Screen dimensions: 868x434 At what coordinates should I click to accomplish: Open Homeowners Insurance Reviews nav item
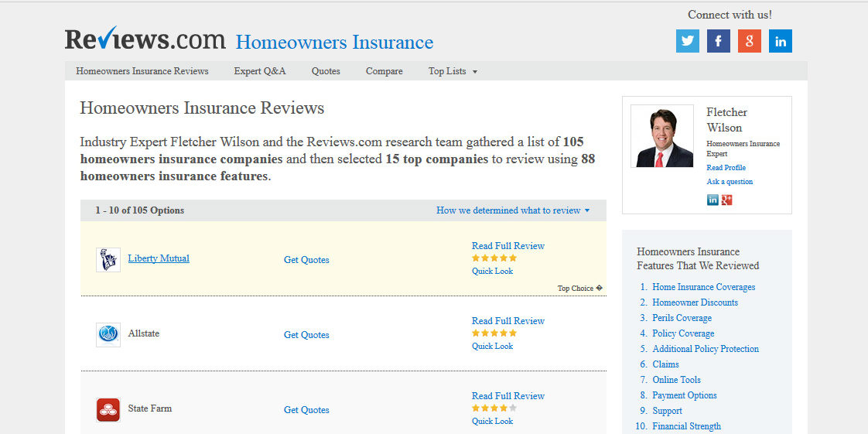142,71
